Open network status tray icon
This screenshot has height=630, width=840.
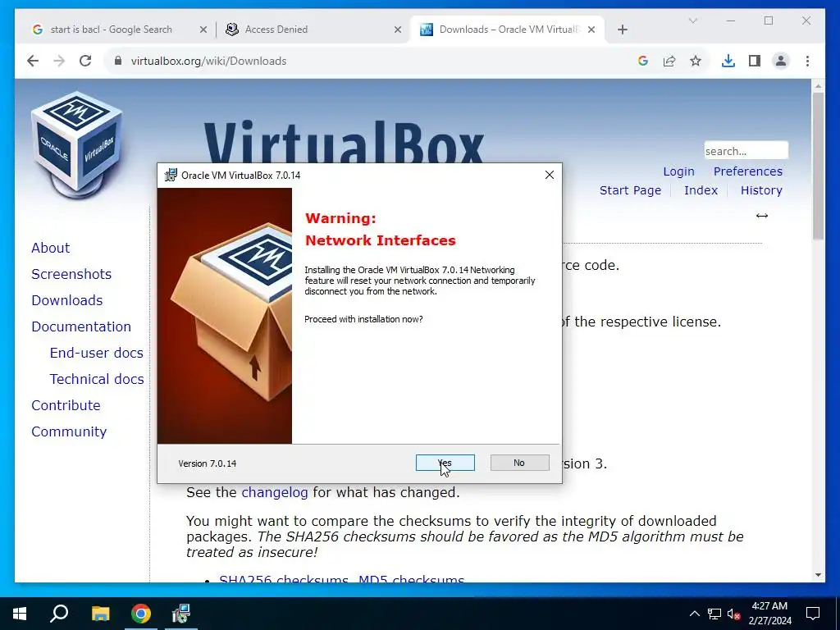click(x=714, y=614)
